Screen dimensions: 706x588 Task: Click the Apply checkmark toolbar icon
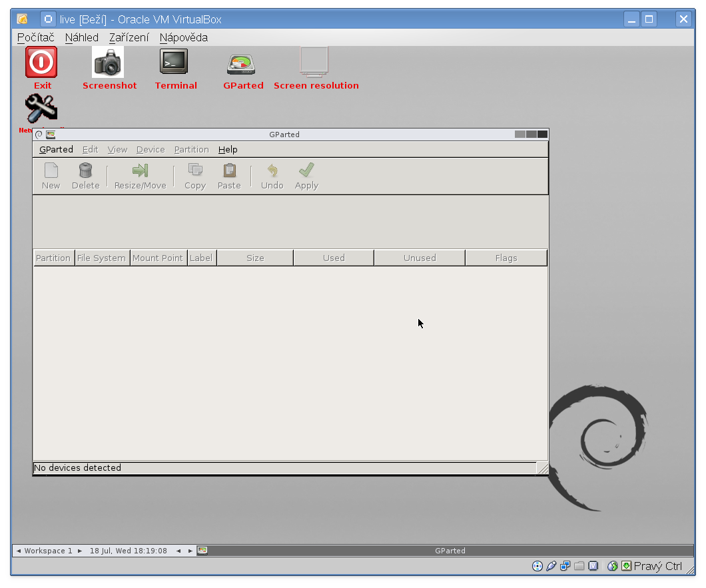(306, 170)
